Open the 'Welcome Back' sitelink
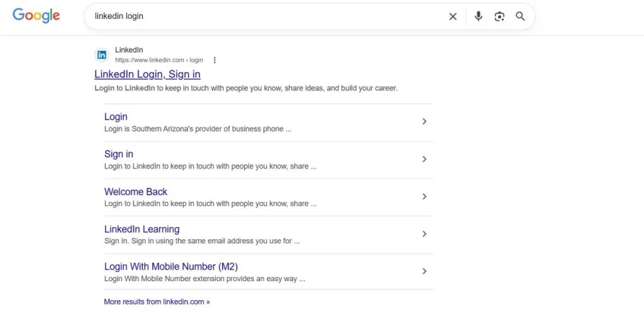Image resolution: width=644 pixels, height=319 pixels. [x=136, y=191]
